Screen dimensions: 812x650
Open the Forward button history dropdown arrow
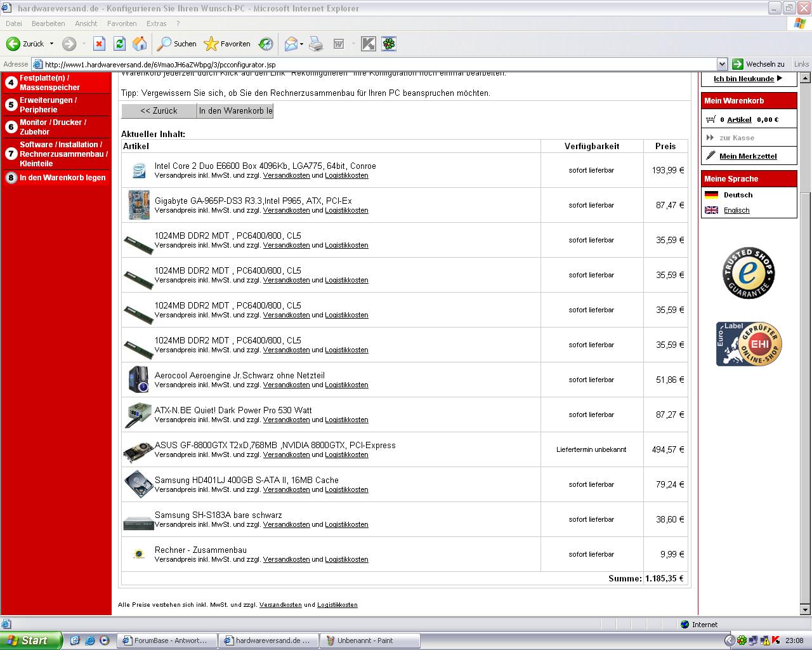84,44
